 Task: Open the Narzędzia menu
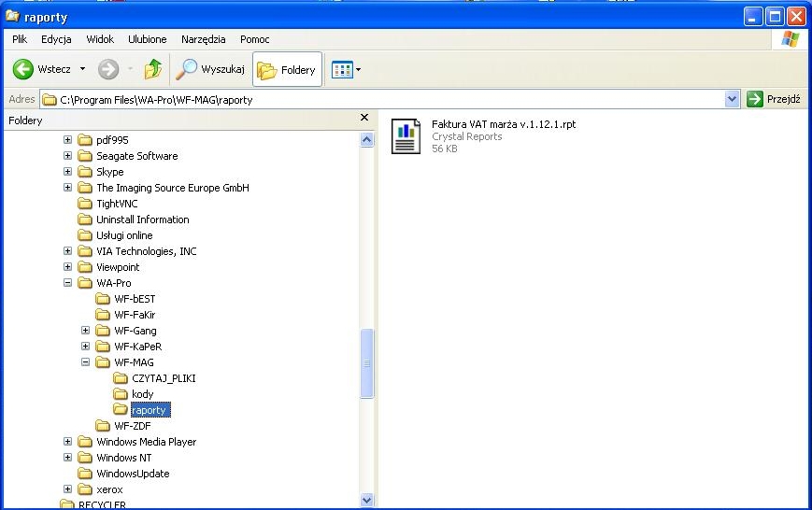(204, 39)
